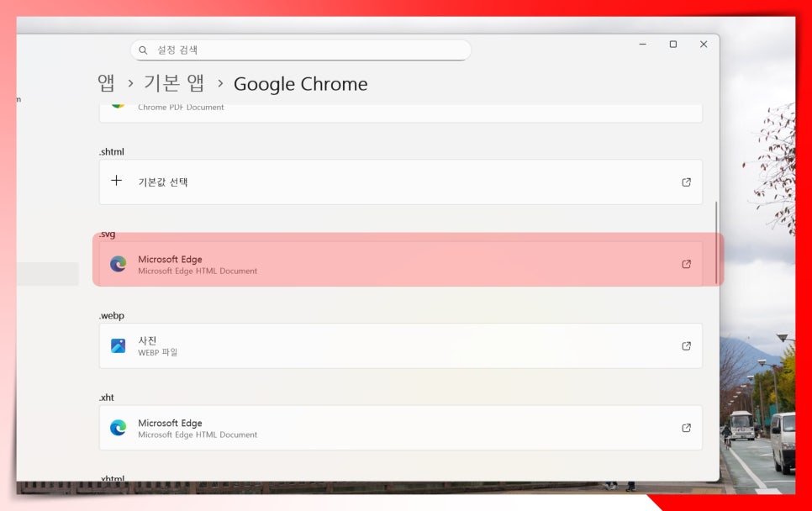This screenshot has width=812, height=511.
Task: Focus the 설정 검색 search field
Action: 301,50
